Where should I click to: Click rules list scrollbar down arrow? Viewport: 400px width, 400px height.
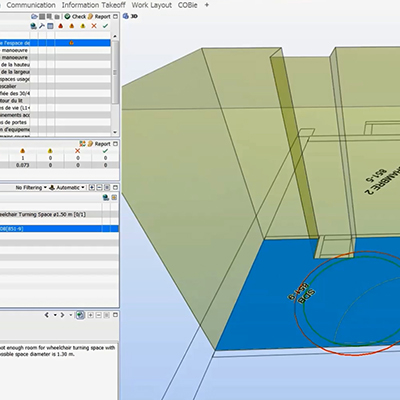point(115,132)
